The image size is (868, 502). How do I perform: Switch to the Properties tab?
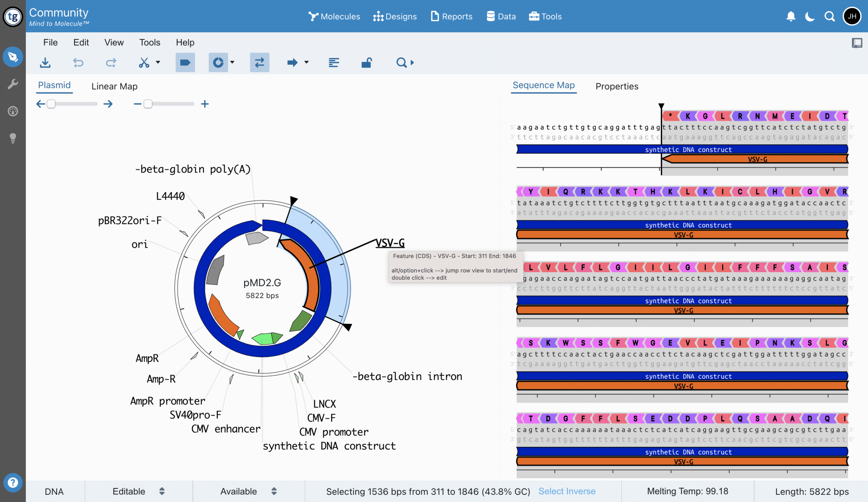(x=617, y=86)
